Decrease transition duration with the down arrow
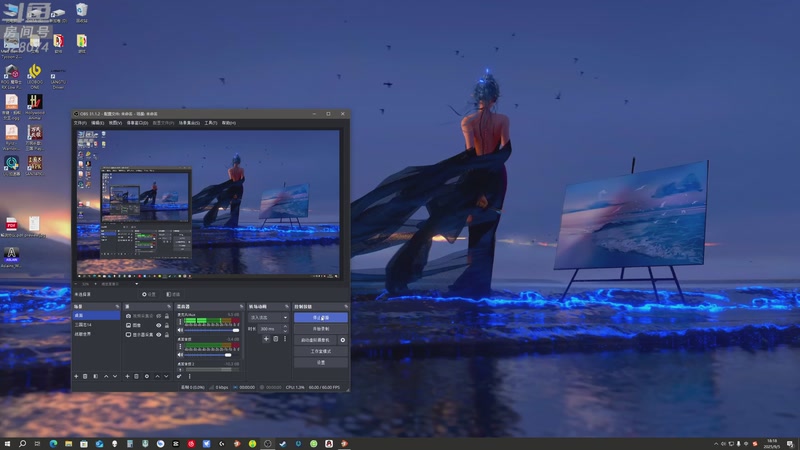This screenshot has width=800, height=450. (285, 331)
